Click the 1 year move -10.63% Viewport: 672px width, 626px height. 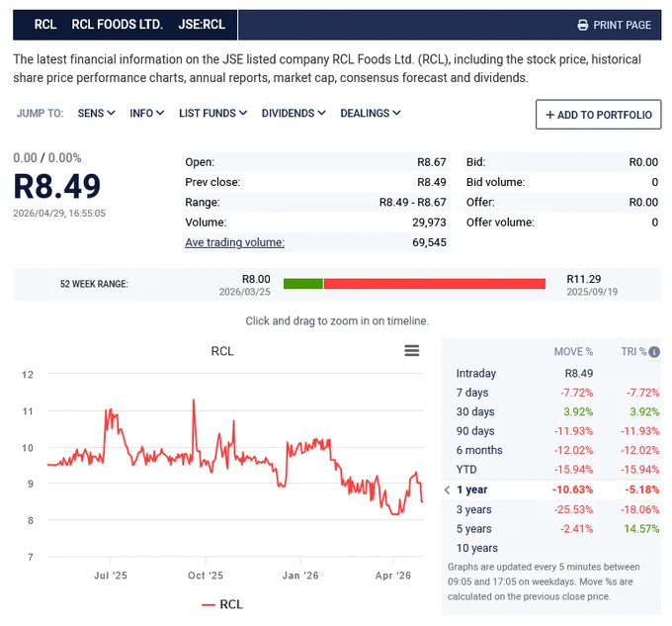pyautogui.click(x=572, y=490)
